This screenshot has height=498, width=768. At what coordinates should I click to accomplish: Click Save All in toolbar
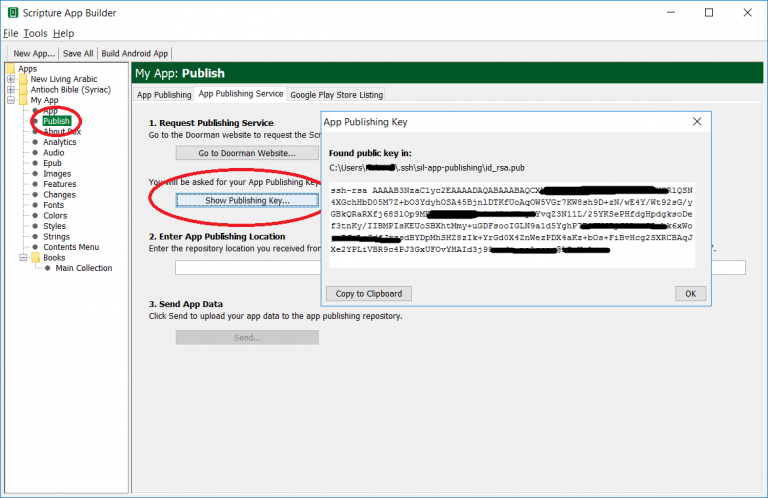[78, 53]
